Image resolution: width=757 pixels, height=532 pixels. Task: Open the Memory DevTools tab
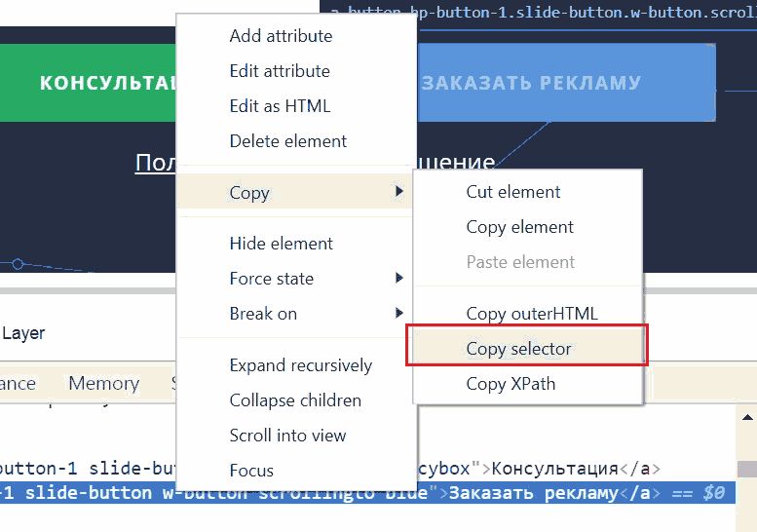point(104,383)
